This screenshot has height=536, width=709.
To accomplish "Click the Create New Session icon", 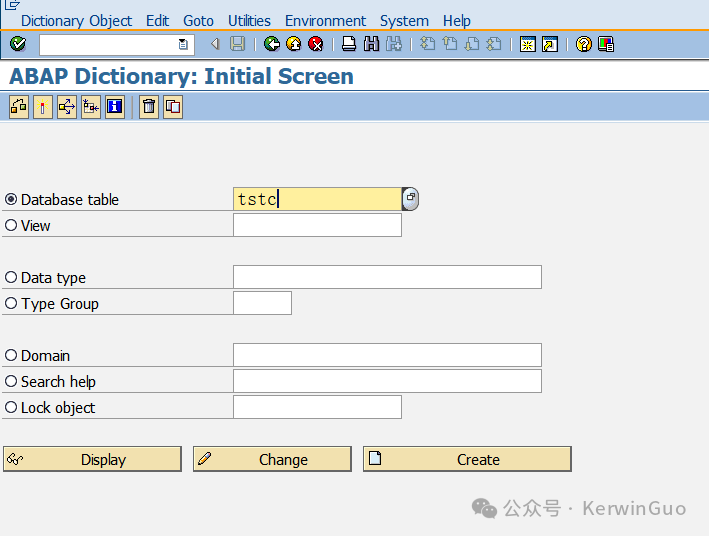I will 528,44.
